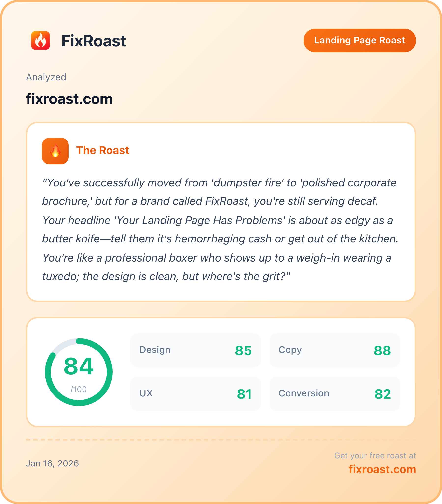Viewport: 442px width, 504px height.
Task: Click the Design score value 85
Action: coord(243,351)
